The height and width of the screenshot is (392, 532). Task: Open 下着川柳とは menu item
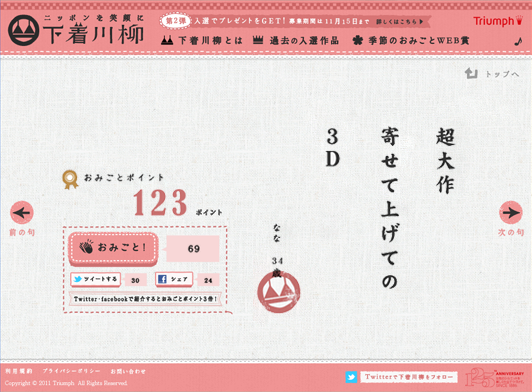coord(210,41)
